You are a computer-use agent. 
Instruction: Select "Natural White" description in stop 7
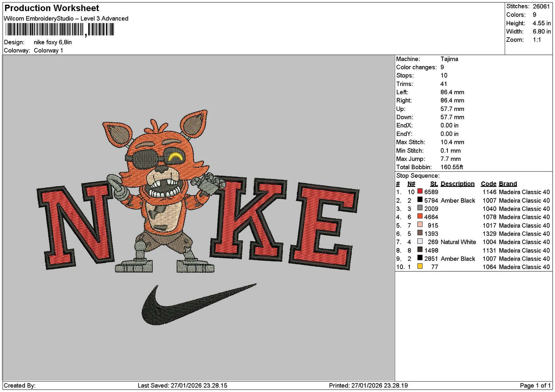[458, 242]
